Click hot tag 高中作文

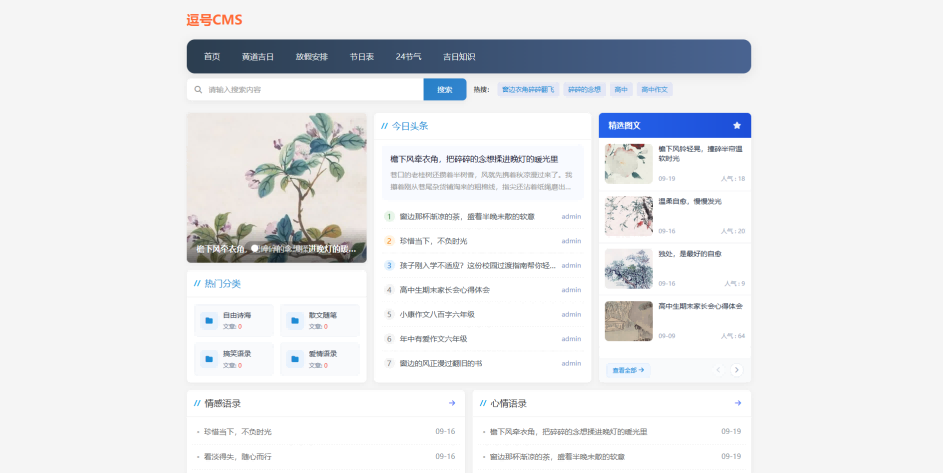click(x=654, y=90)
